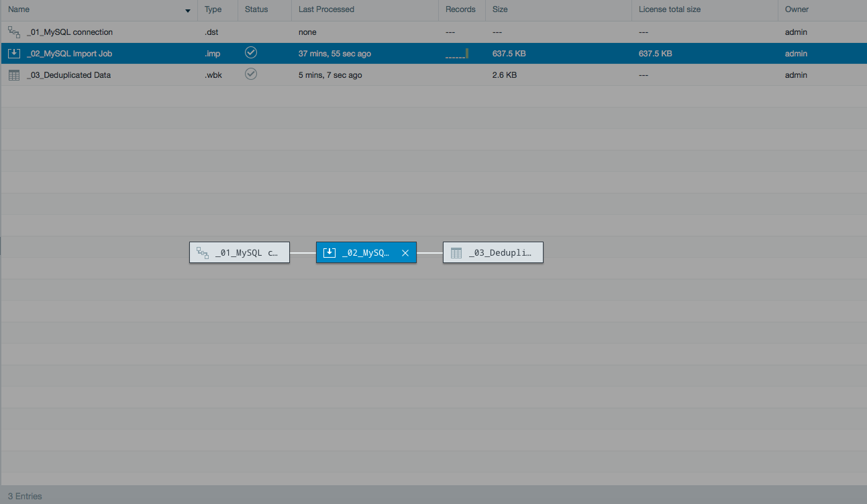Select the _01_MySQL connection row name

pyautogui.click(x=70, y=32)
